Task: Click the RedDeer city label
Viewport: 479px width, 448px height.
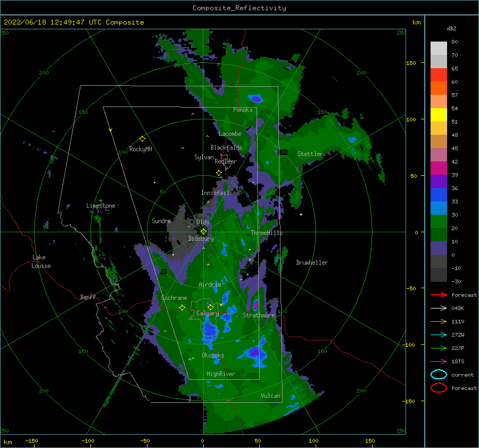Action: [x=226, y=161]
